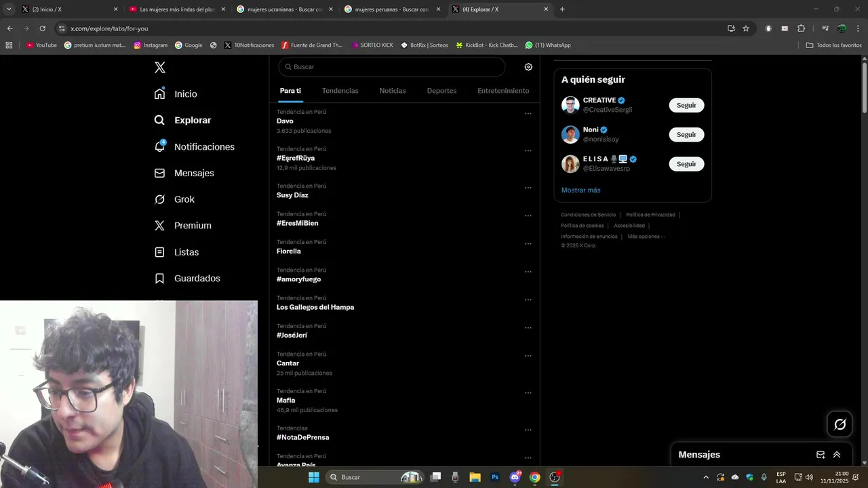Open Discord from the taskbar
This screenshot has width=868, height=488.
tap(515, 477)
